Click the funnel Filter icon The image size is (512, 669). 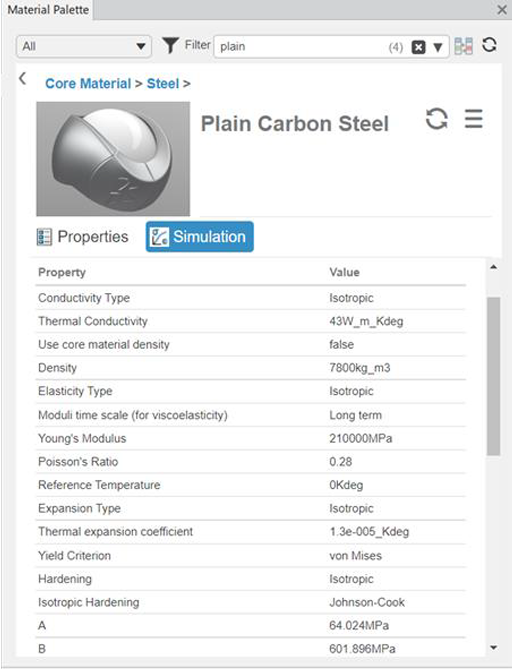[x=170, y=45]
